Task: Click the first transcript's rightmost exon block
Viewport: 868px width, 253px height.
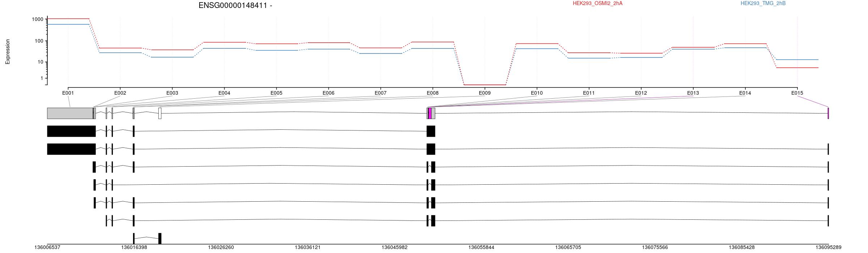Action: click(x=431, y=131)
